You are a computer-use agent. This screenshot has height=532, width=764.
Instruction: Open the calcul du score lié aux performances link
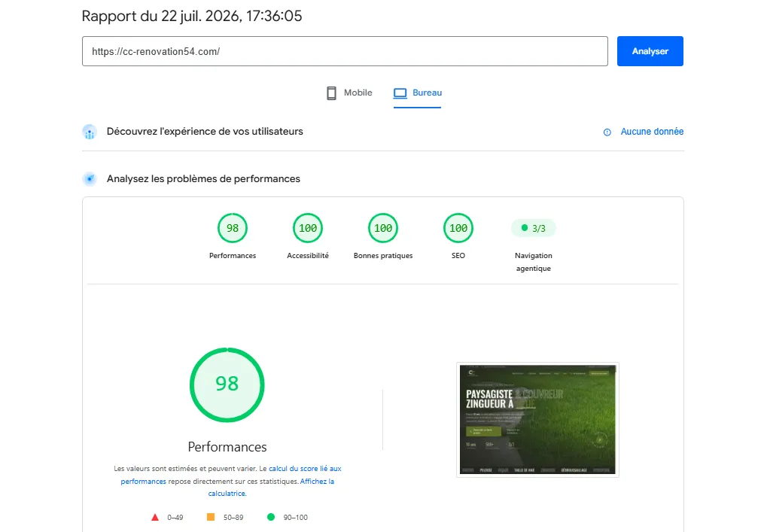pyautogui.click(x=231, y=475)
